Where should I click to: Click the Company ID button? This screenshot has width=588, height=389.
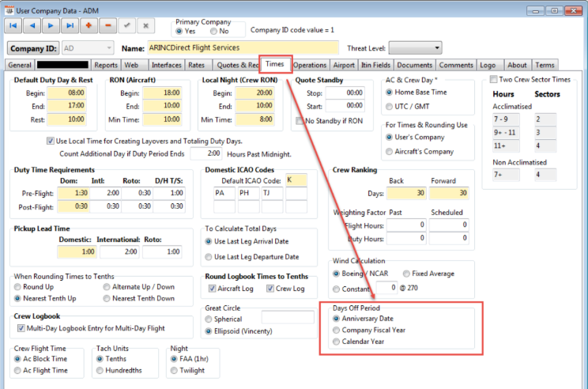tap(34, 48)
